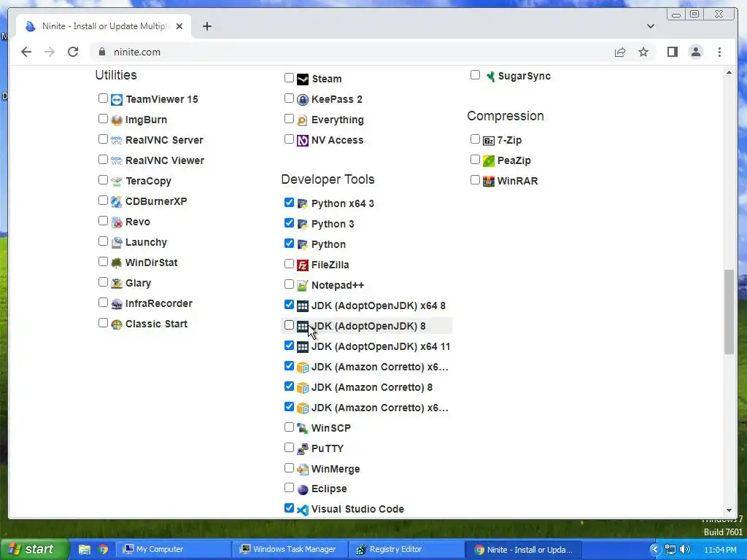Click the KeePass 2 lock icon
The height and width of the screenshot is (560, 747).
click(x=303, y=99)
